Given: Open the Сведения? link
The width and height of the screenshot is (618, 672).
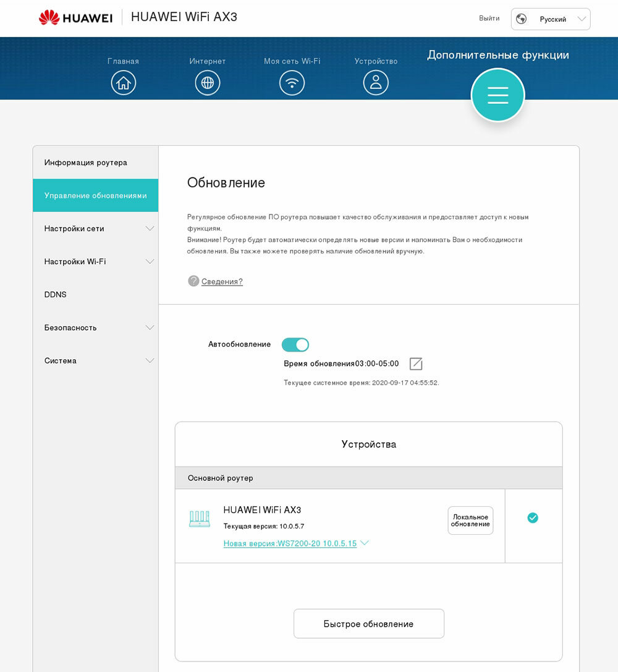Looking at the screenshot, I should (x=222, y=281).
